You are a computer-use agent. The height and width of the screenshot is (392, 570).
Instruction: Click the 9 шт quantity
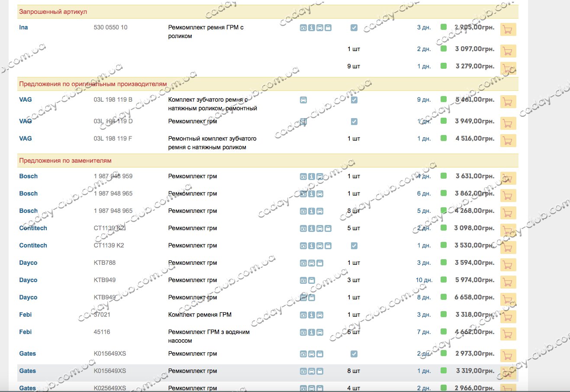point(354,66)
